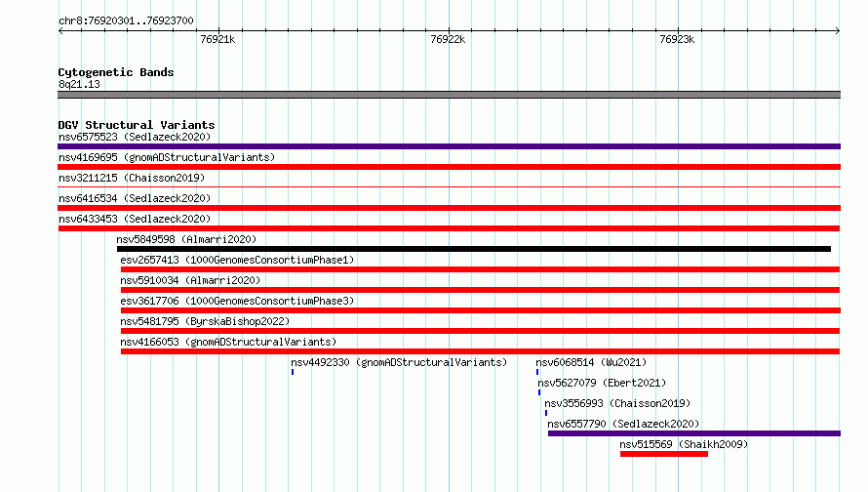Screen dimensions: 868x492
Task: Select the thin red nsv3211215 bar
Action: pos(449,187)
